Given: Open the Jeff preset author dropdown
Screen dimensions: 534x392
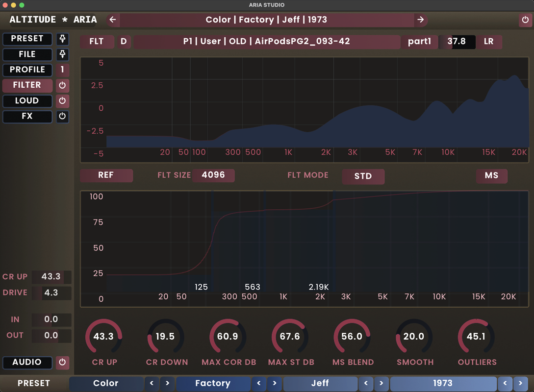Looking at the screenshot, I should click(x=320, y=384).
